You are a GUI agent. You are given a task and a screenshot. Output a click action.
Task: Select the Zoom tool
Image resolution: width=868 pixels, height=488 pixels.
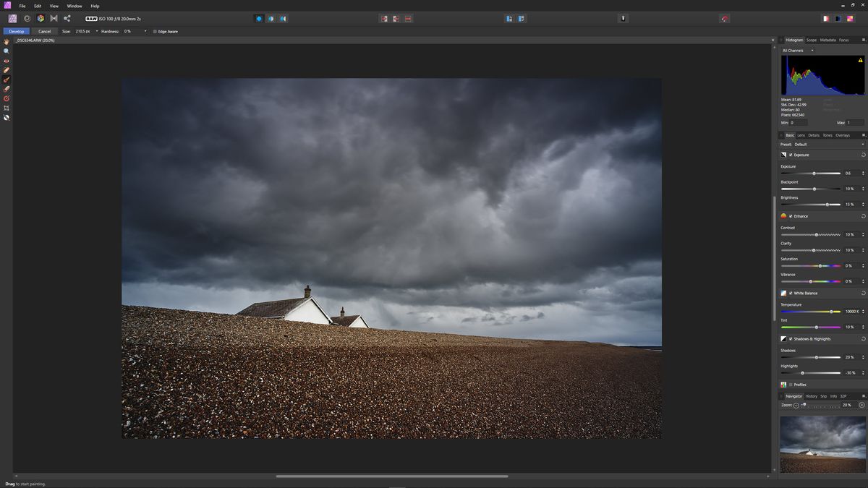(x=7, y=51)
